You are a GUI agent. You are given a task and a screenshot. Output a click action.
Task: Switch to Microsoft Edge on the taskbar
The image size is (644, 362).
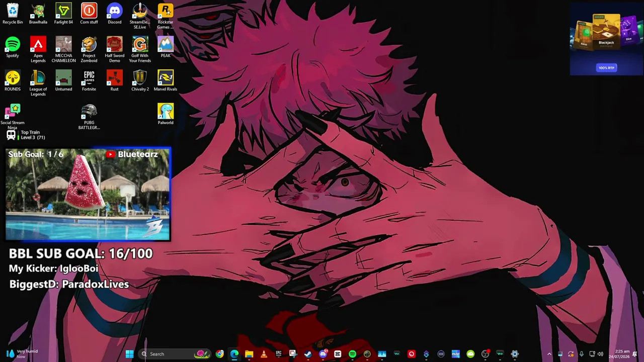(x=234, y=354)
